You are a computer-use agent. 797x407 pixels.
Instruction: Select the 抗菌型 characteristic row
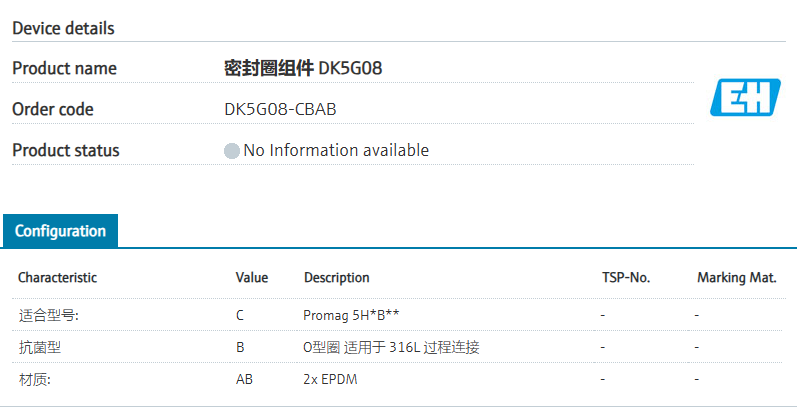[40, 347]
